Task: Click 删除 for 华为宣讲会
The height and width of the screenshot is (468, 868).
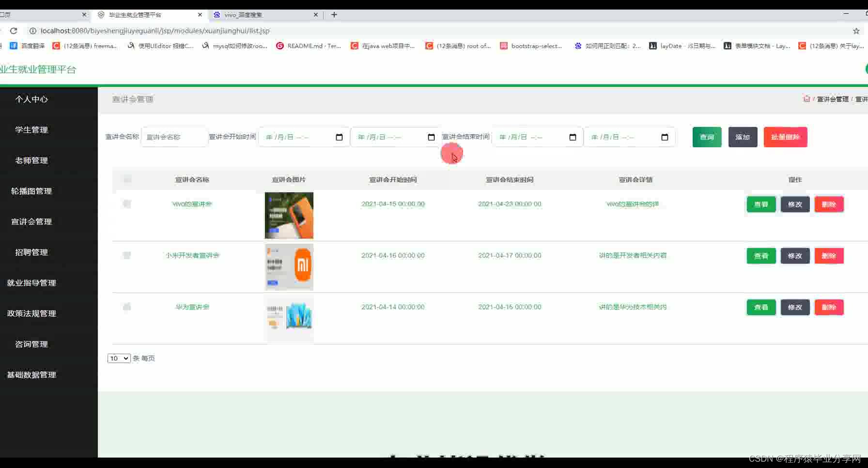Action: pyautogui.click(x=829, y=307)
